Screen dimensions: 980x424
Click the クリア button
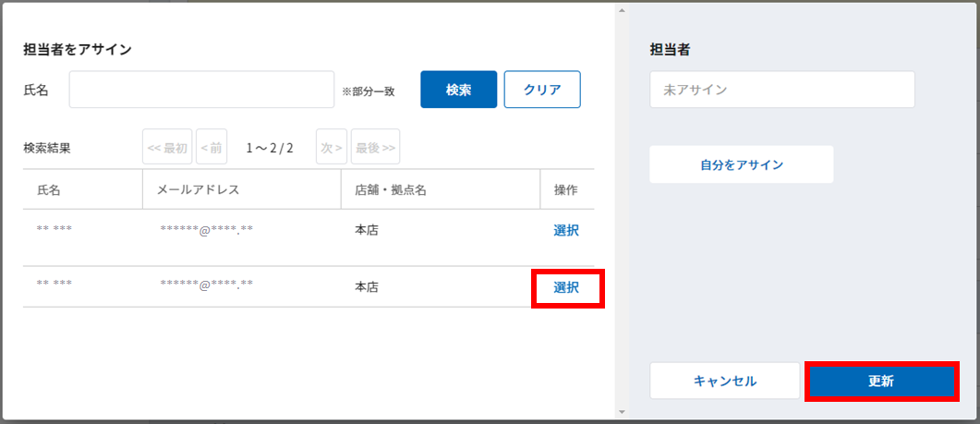click(x=542, y=90)
